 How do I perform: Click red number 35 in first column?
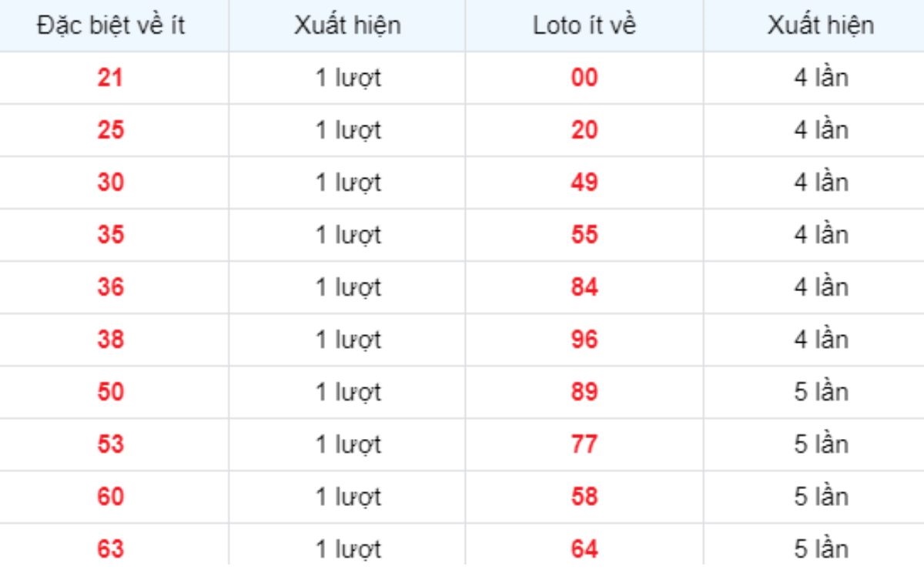111,235
